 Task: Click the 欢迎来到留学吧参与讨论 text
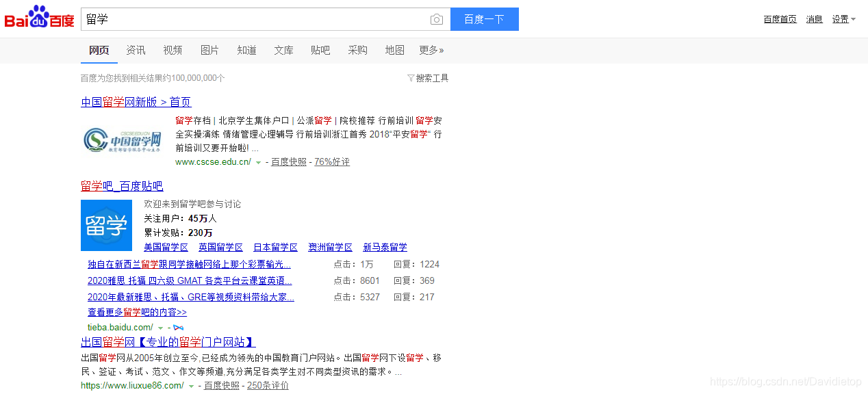click(x=192, y=204)
